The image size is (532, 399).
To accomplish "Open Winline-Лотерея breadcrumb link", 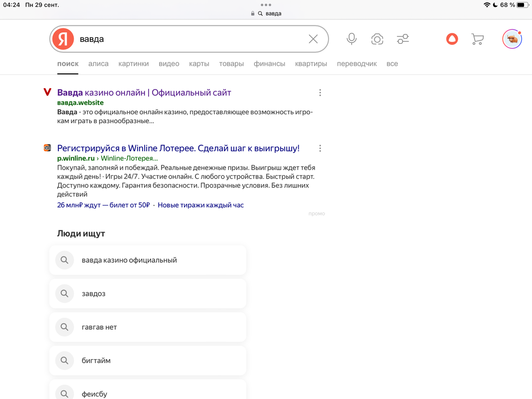I will 129,158.
